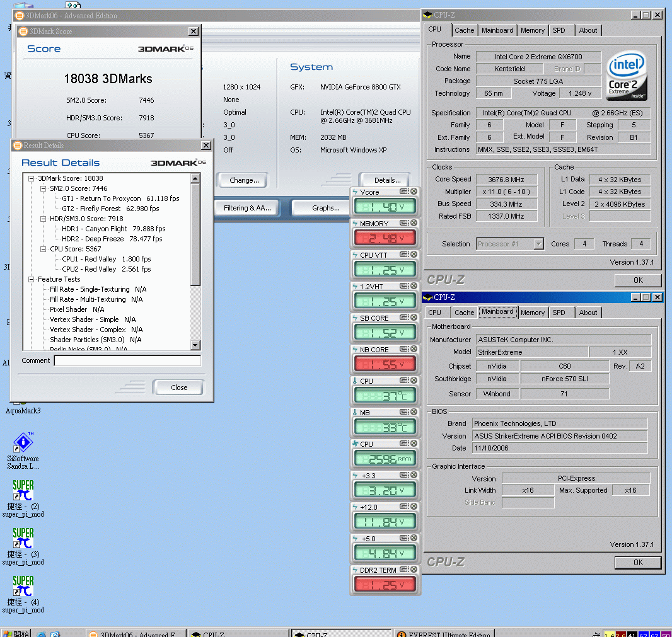This screenshot has height=637, width=672.
Task: Open Filtering & AA... settings
Action: 247,208
